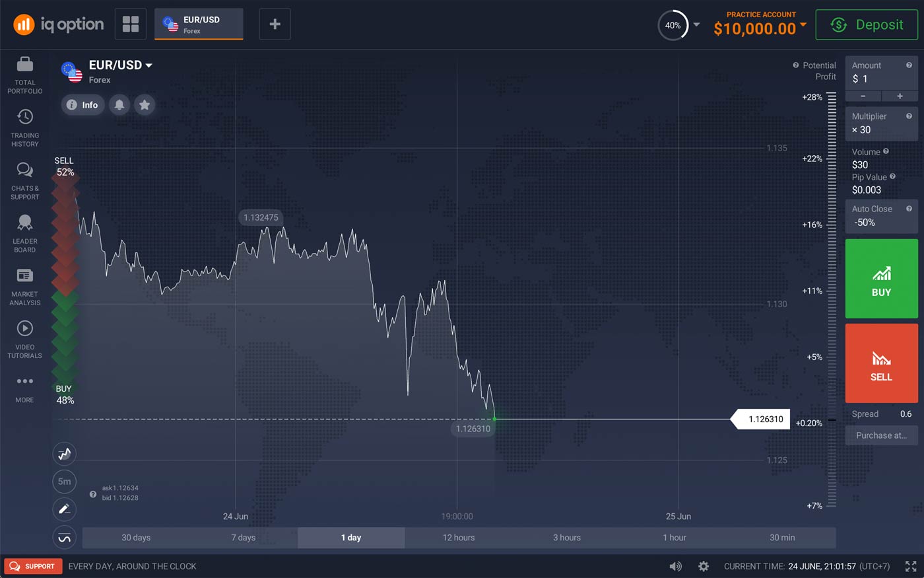Screen dimensions: 924x578
Task: Select the 5m candle interval icon
Action: coord(64,482)
